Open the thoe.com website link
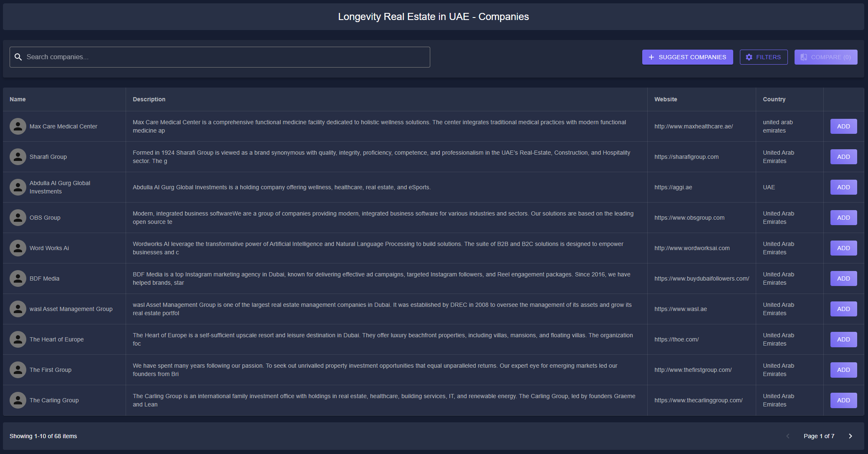Viewport: 868px width, 454px height. click(x=676, y=339)
